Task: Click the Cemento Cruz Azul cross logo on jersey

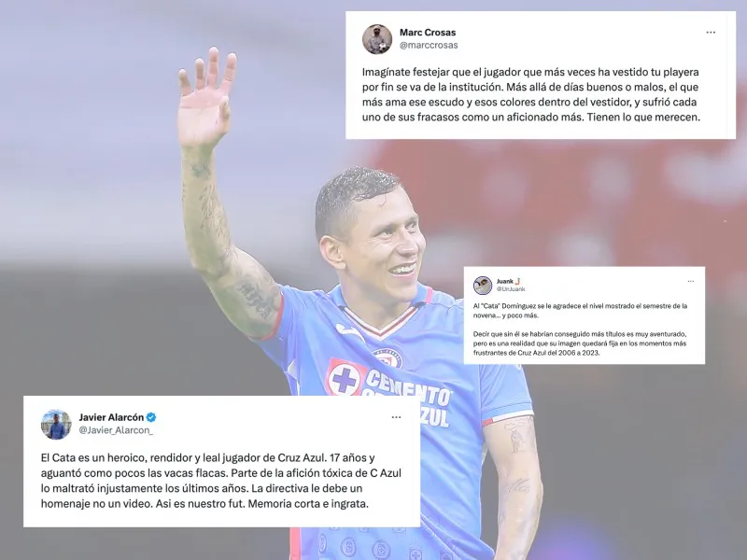Action: [344, 379]
